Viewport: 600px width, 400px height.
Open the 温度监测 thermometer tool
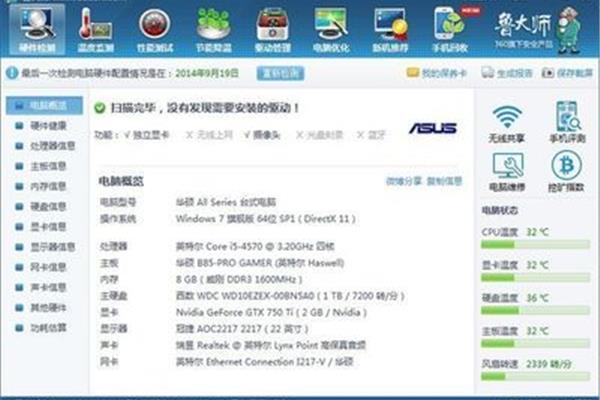[x=96, y=30]
